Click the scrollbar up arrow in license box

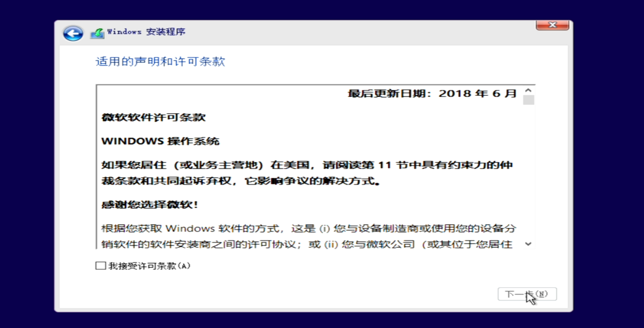coord(528,90)
